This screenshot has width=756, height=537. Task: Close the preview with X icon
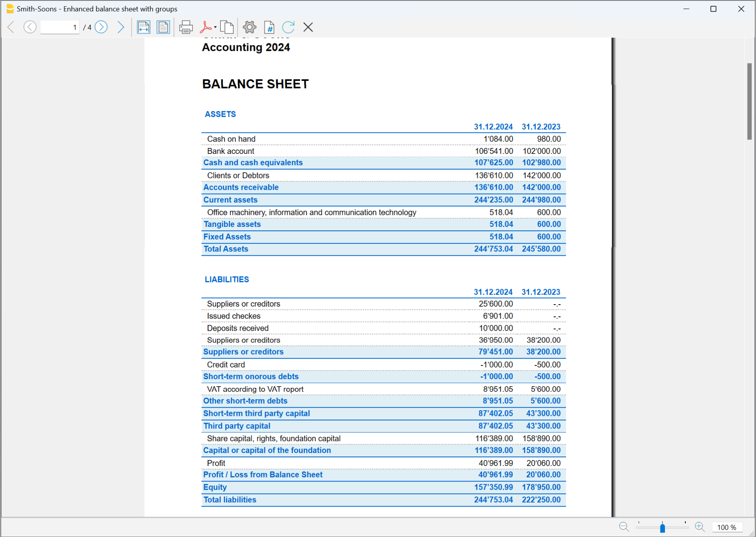point(308,27)
